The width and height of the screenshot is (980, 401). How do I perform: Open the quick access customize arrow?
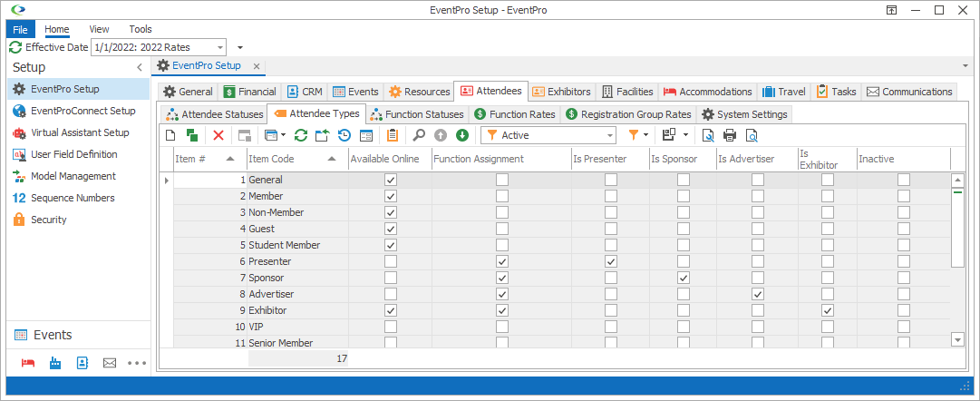240,47
